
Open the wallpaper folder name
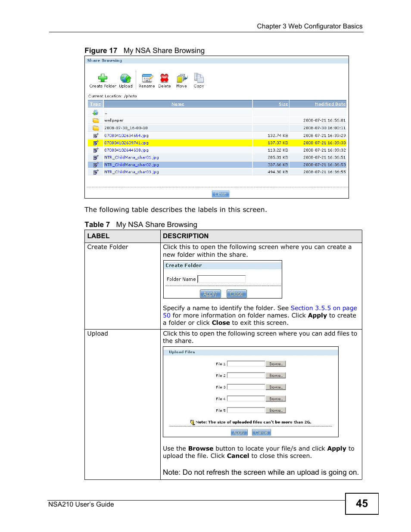(114, 121)
